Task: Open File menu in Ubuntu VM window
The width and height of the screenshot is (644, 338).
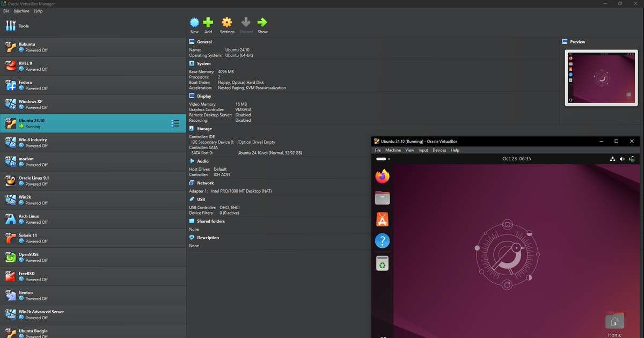Action: (378, 150)
